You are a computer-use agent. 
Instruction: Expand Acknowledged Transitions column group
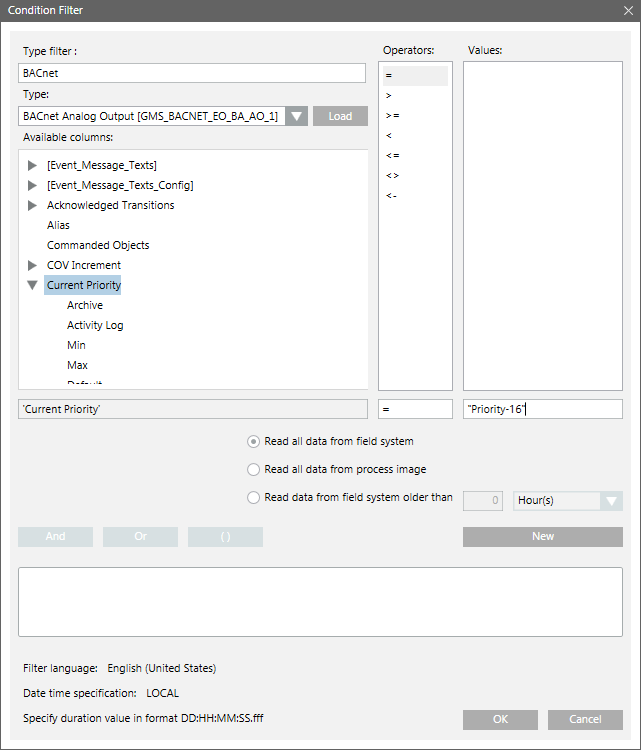(33, 205)
